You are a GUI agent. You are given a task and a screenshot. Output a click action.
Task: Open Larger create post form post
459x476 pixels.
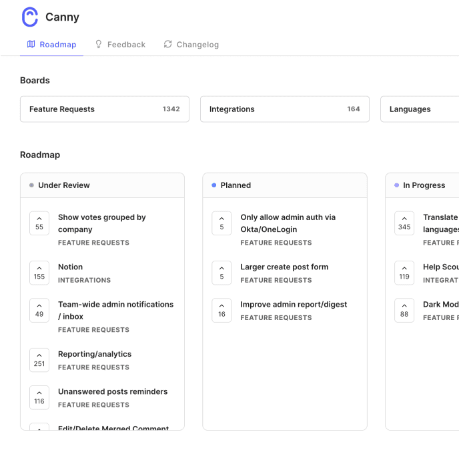click(284, 267)
